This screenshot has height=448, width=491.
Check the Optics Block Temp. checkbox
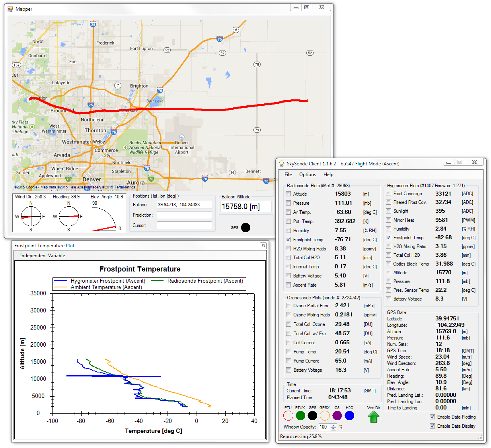388,264
